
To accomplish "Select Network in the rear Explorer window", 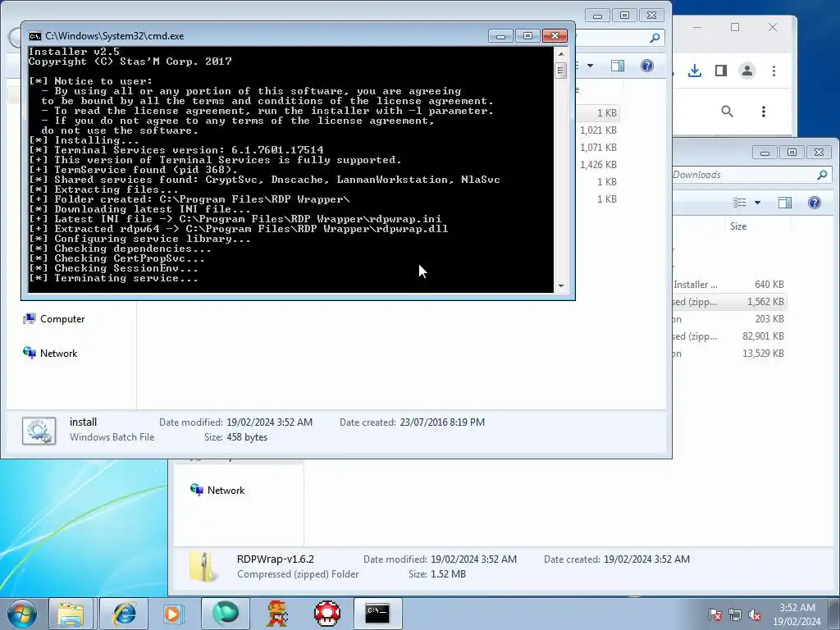I will pyautogui.click(x=217, y=491).
